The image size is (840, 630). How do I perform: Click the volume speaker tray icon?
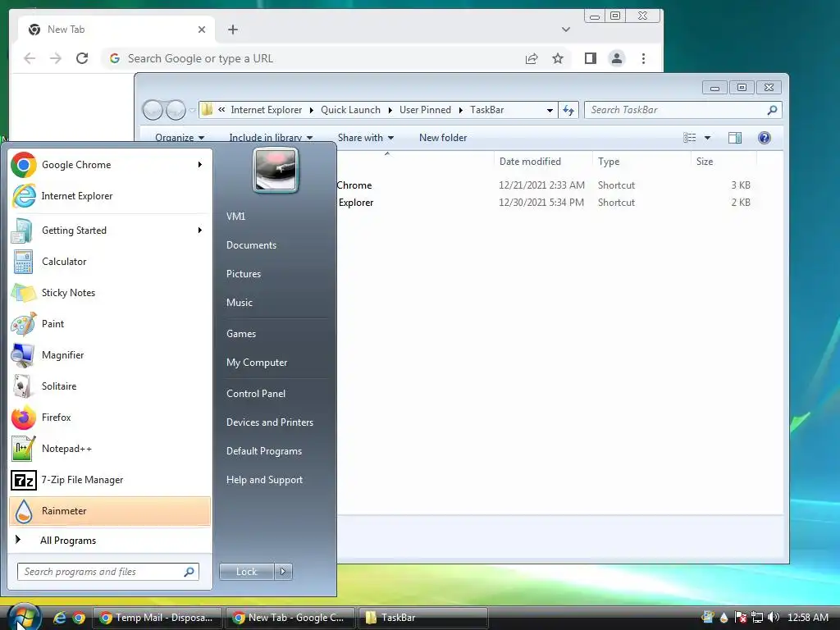(x=773, y=617)
